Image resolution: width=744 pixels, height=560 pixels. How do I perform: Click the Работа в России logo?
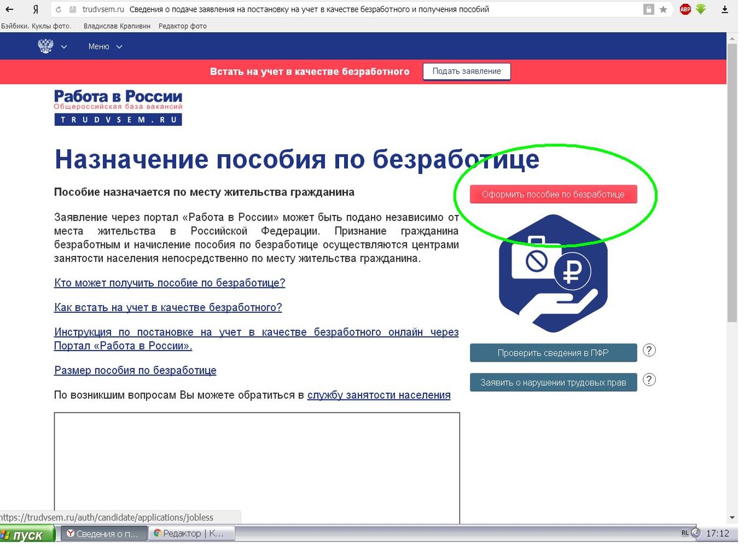118,108
